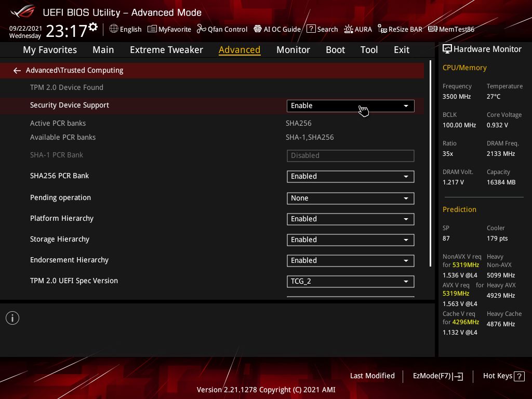Viewport: 532px width, 399px height.
Task: Open the Main tab
Action: (103, 50)
